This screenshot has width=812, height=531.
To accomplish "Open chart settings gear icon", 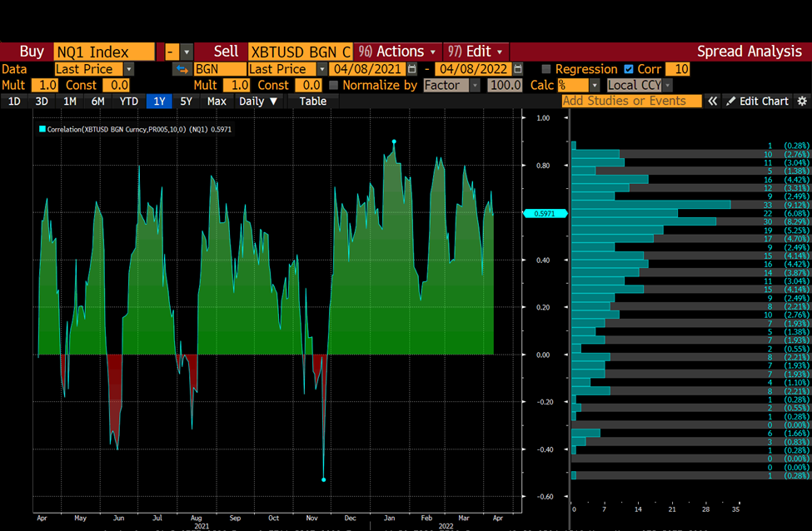I will pyautogui.click(x=802, y=101).
